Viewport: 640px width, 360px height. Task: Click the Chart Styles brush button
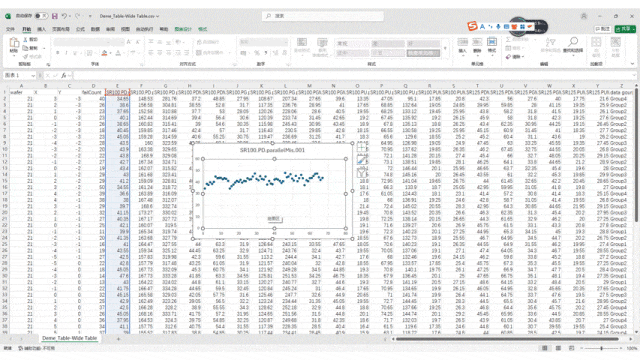tap(361, 160)
